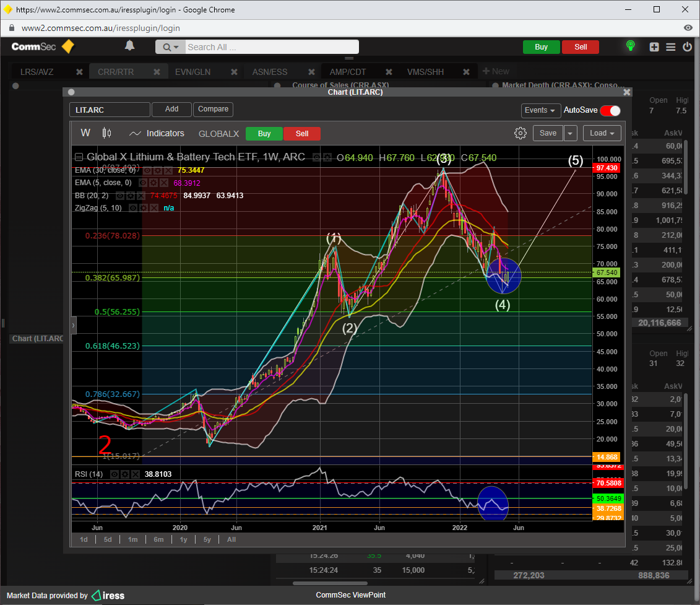Screen dimensions: 700x605
Task: Click the power logout icon
Action: pos(687,46)
